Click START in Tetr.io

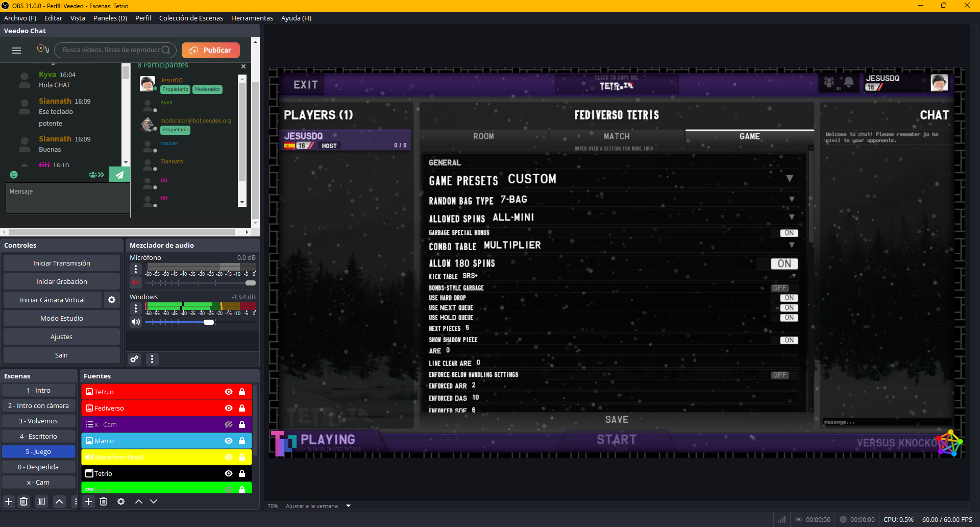[x=617, y=440]
